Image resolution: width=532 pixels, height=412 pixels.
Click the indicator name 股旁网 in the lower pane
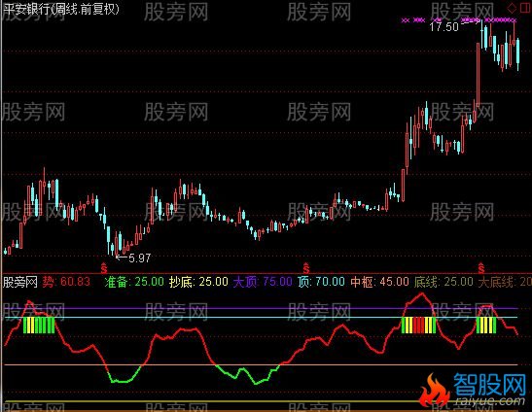click(20, 282)
